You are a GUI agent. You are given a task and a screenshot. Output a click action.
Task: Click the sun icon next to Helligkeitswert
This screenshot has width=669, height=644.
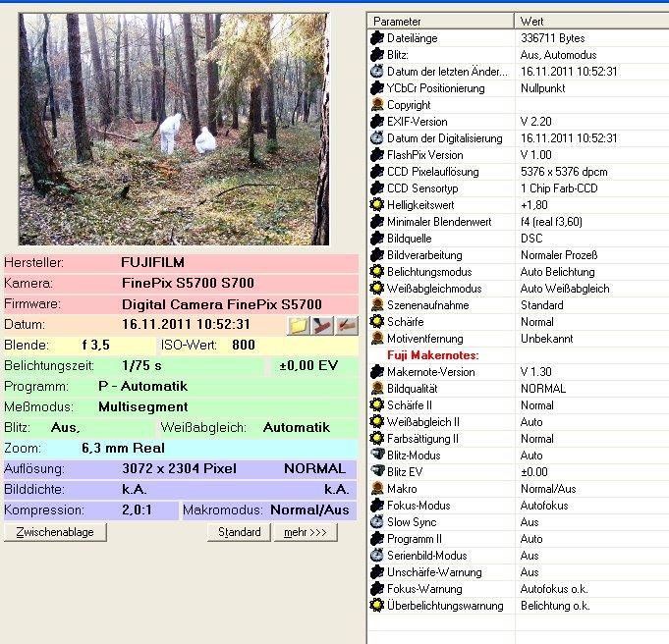[x=377, y=205]
